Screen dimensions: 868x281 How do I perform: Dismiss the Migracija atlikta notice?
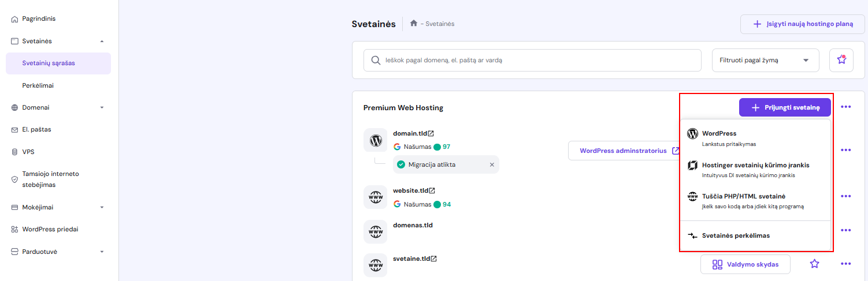click(x=492, y=164)
